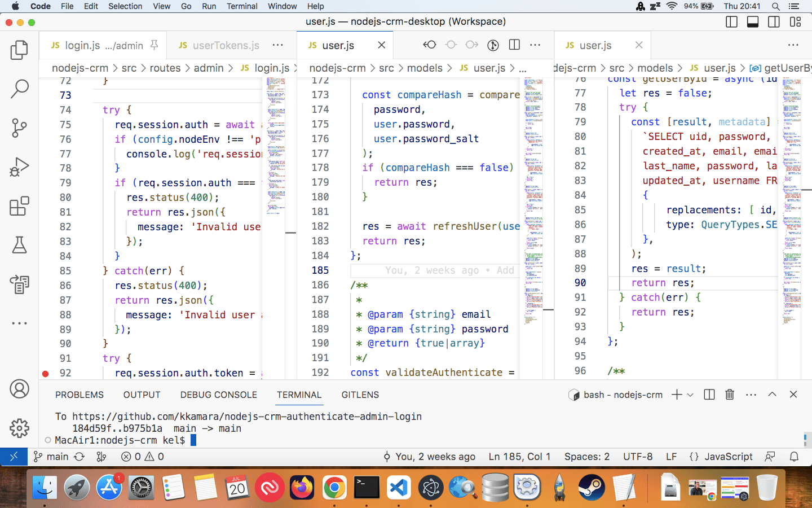Open the new terminal launch profile dropdown
The height and width of the screenshot is (508, 812).
click(690, 395)
